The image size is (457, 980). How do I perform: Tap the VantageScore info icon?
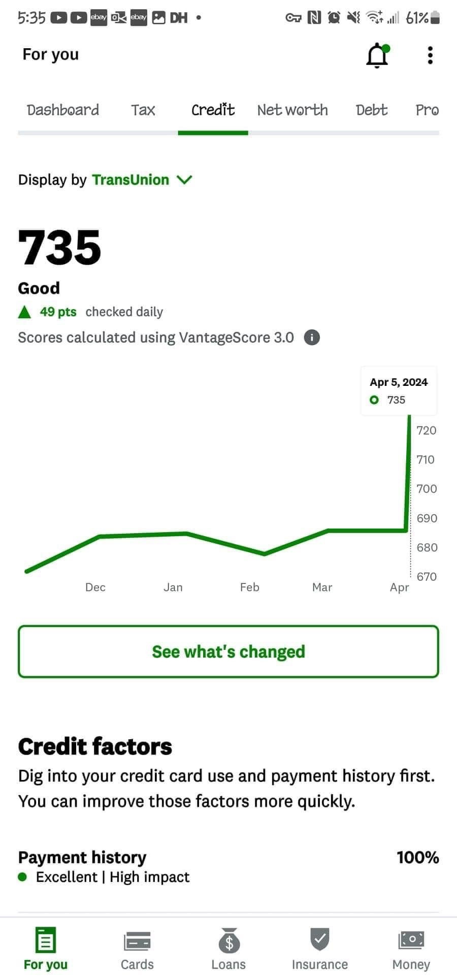point(312,338)
